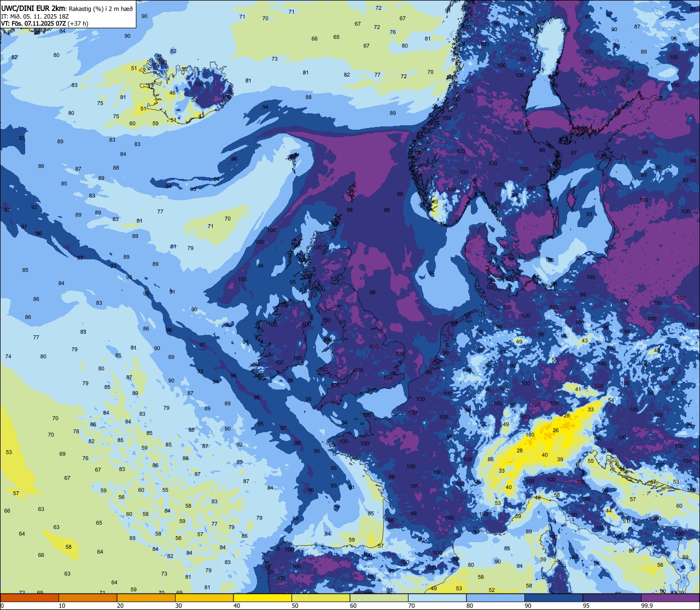Click the legend scale tick label "90"
This screenshot has height=610, width=700.
(x=528, y=606)
